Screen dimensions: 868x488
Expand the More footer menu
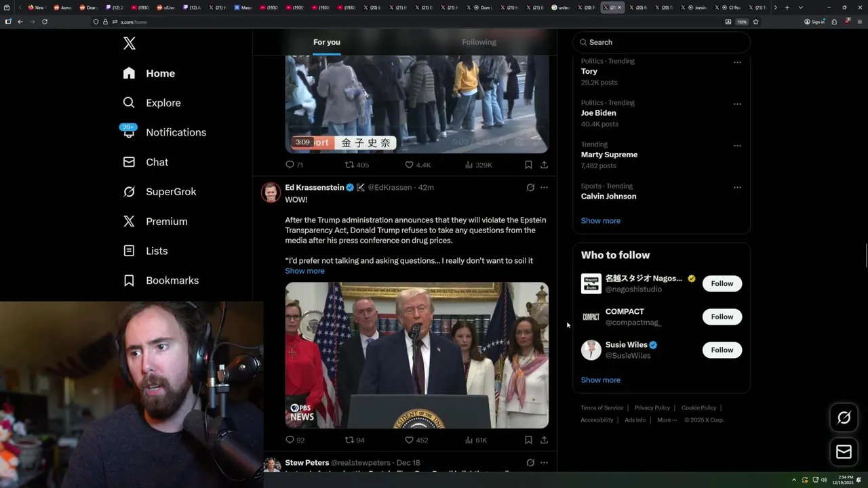pos(666,420)
